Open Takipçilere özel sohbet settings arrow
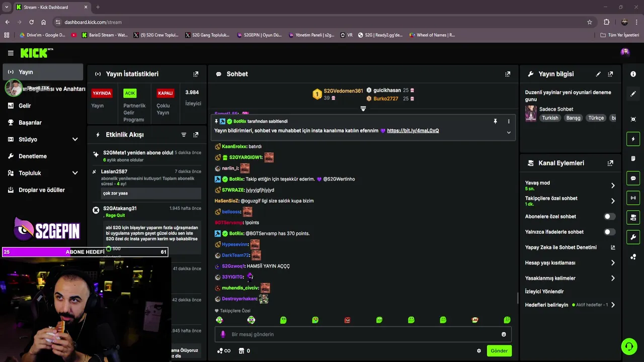Image resolution: width=644 pixels, height=362 pixels. pos(613,201)
